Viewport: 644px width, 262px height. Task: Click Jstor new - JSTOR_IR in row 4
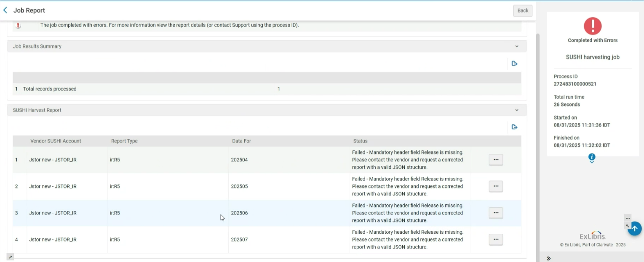(53, 240)
